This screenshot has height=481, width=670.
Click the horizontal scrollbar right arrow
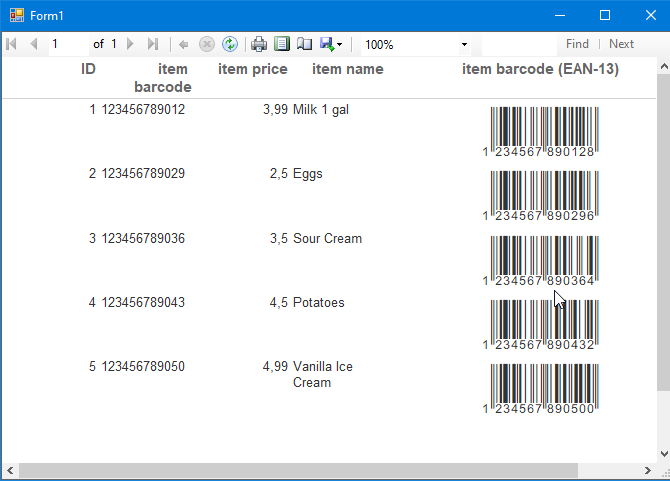click(648, 470)
